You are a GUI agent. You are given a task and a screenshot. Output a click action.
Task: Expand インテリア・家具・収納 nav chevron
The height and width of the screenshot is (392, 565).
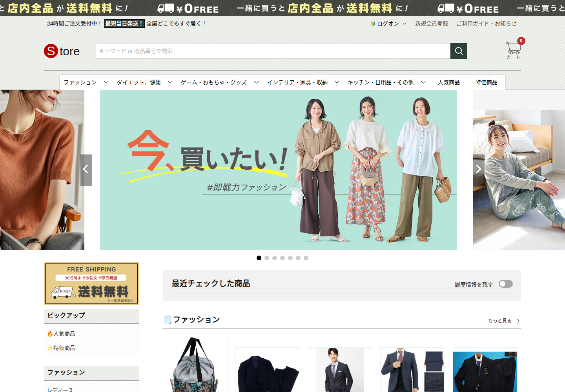pos(337,82)
